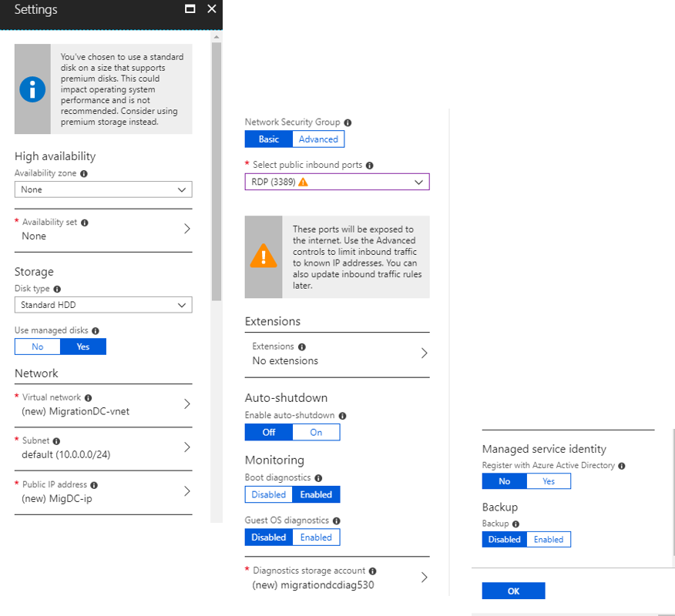
Task: Click info icon beside Use managed disks
Action: coord(96,331)
